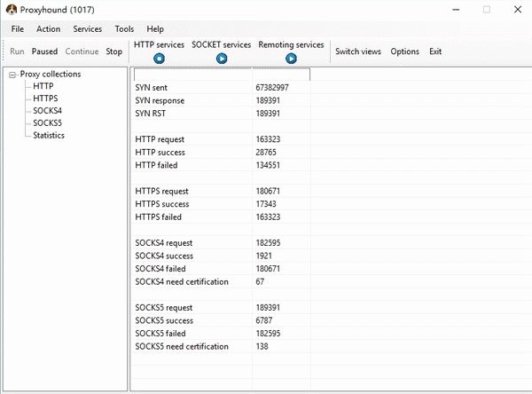The height and width of the screenshot is (394, 532).
Task: Select HTTPS in the proxy collections tree
Action: (x=45, y=98)
